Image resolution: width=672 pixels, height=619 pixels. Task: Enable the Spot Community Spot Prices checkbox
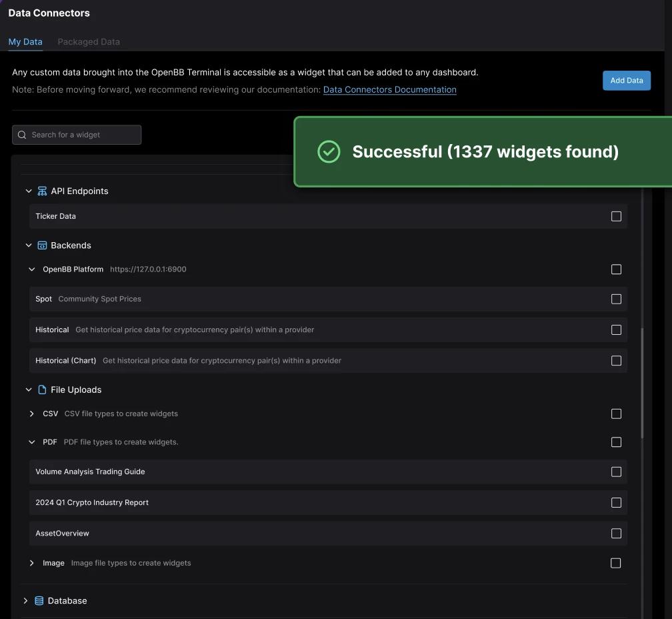(x=616, y=299)
